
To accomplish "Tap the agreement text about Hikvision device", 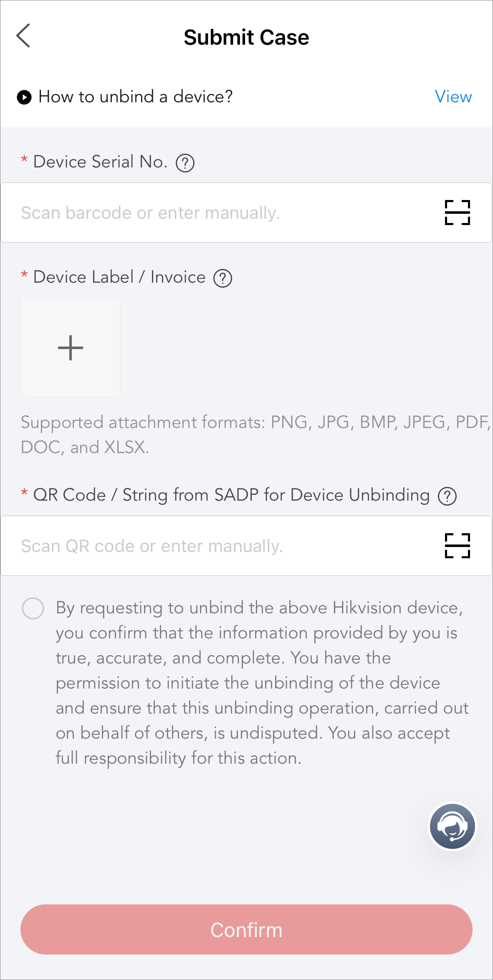I will pyautogui.click(x=262, y=683).
